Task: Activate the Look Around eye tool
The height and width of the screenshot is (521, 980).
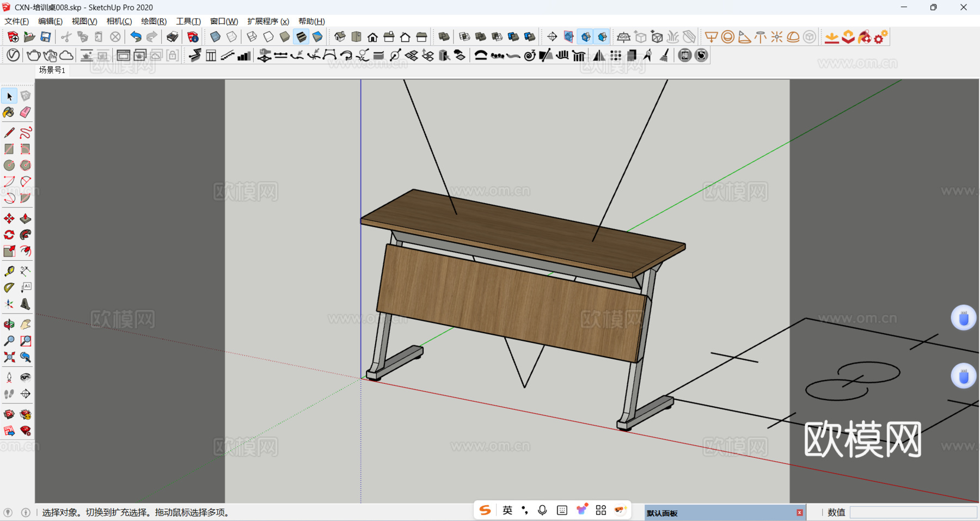Action: (x=26, y=377)
